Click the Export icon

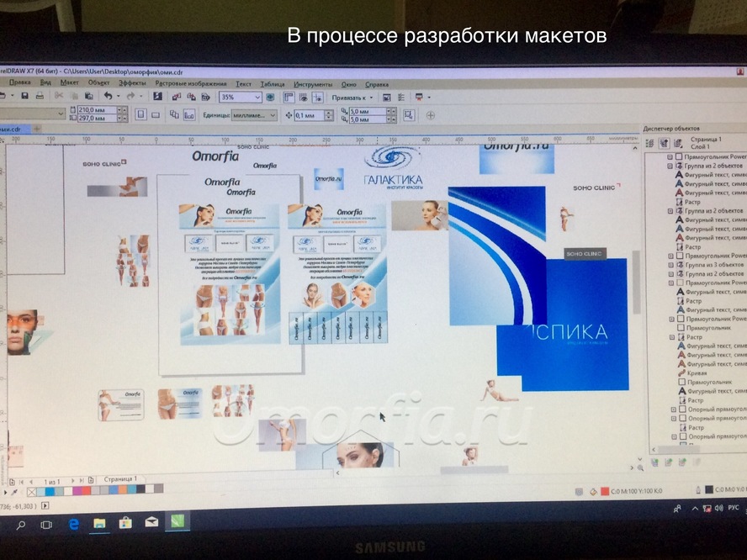tap(191, 97)
